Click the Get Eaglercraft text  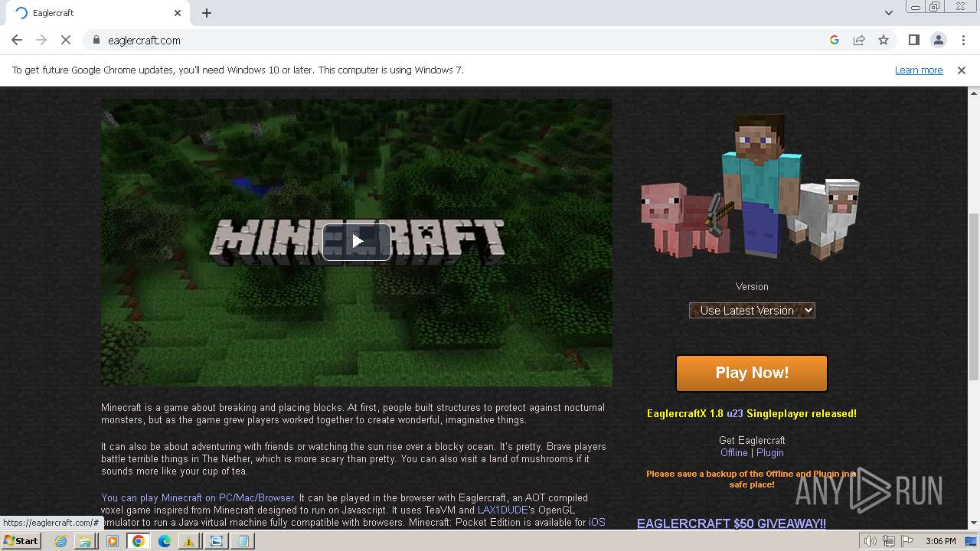pyautogui.click(x=752, y=440)
